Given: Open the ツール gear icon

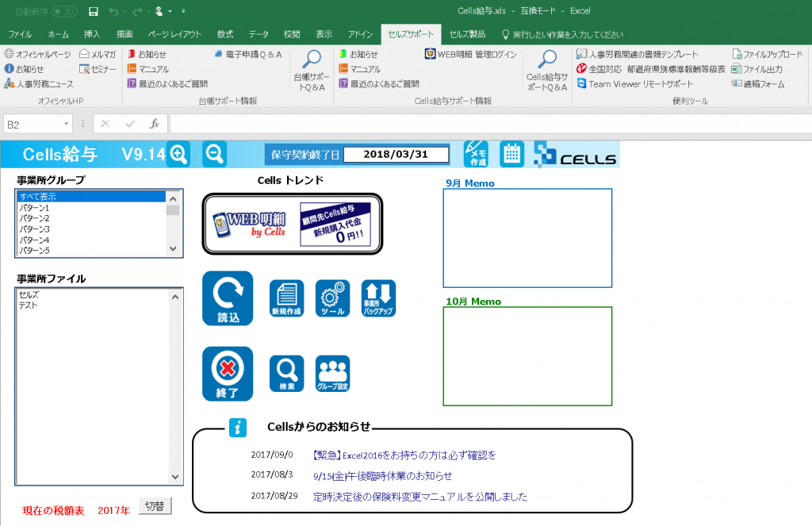Looking at the screenshot, I should pyautogui.click(x=332, y=298).
